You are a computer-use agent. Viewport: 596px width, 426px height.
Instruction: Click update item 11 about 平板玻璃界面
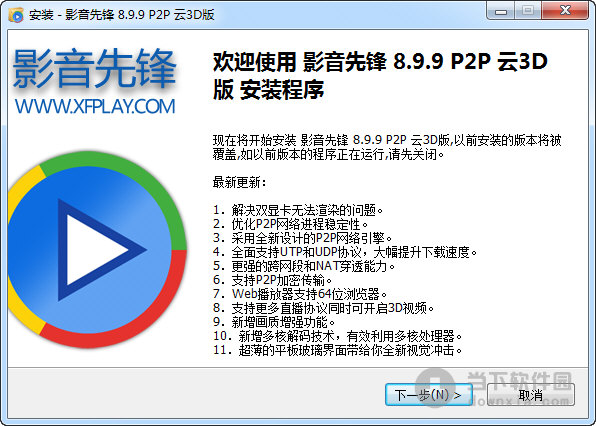point(337,350)
